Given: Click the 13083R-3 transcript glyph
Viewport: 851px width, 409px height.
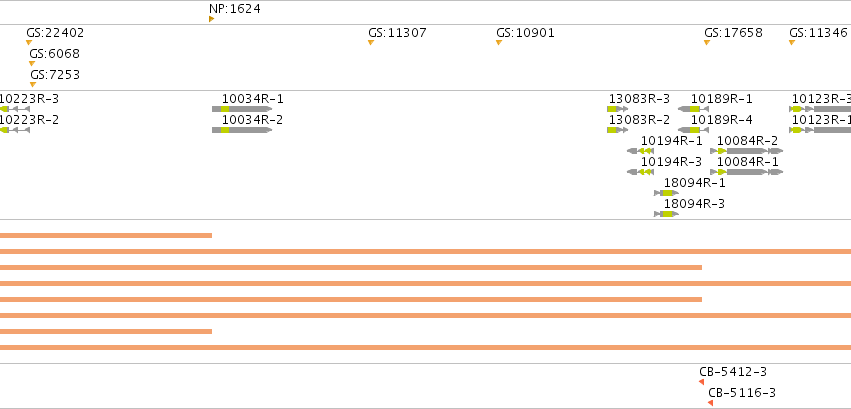Looking at the screenshot, I should click(x=618, y=109).
